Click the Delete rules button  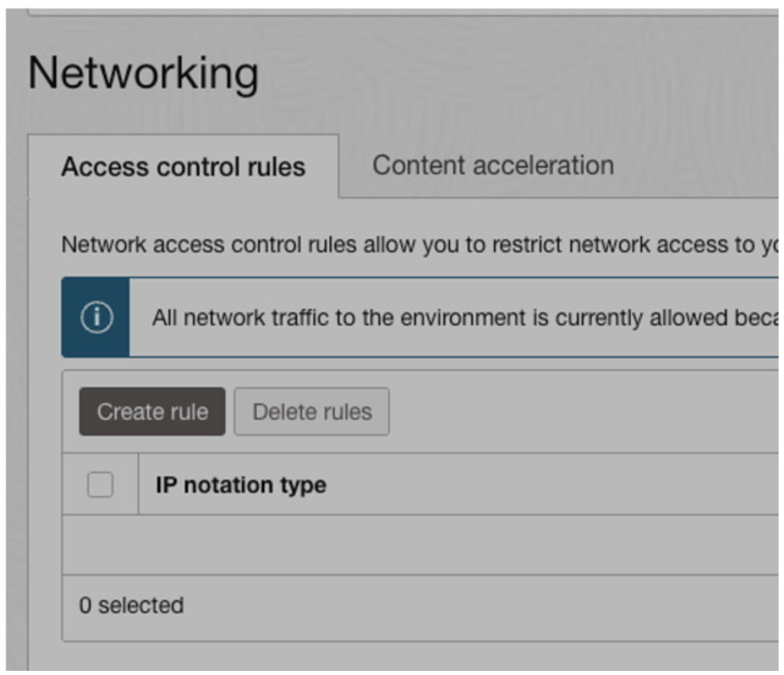click(312, 412)
